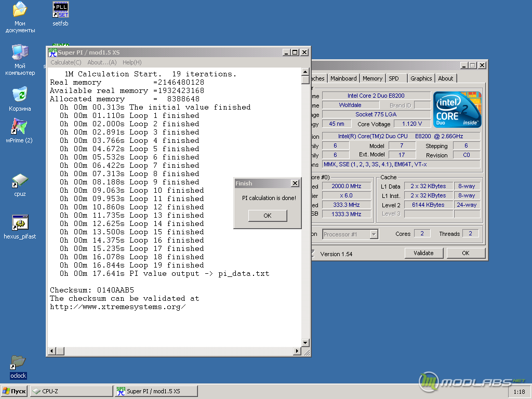The image size is (532, 399).
Task: Click the 24-way Level 2 cache value
Action: (x=467, y=205)
